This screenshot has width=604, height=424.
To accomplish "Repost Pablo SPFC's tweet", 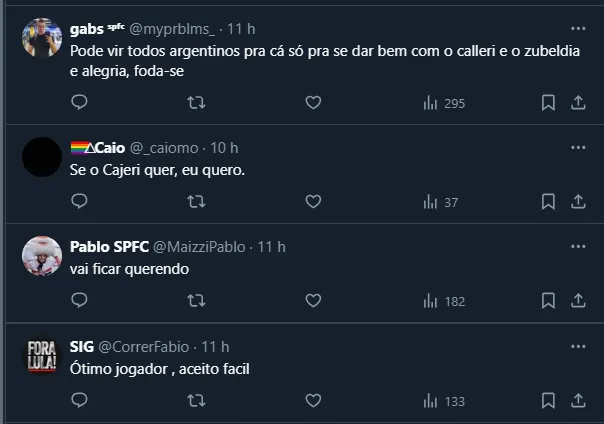I will point(197,300).
